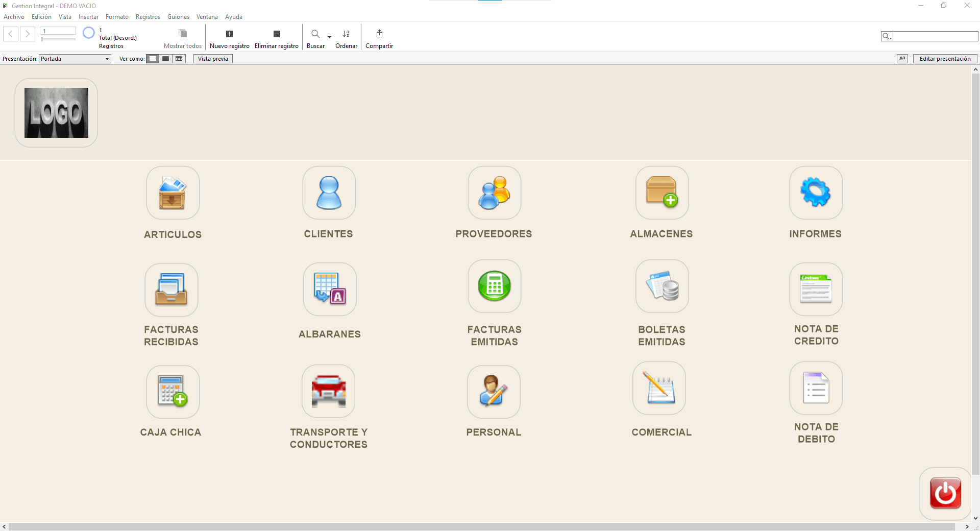Expand the Buscar dropdown arrow
Viewport: 980px width, 531px height.
point(330,37)
